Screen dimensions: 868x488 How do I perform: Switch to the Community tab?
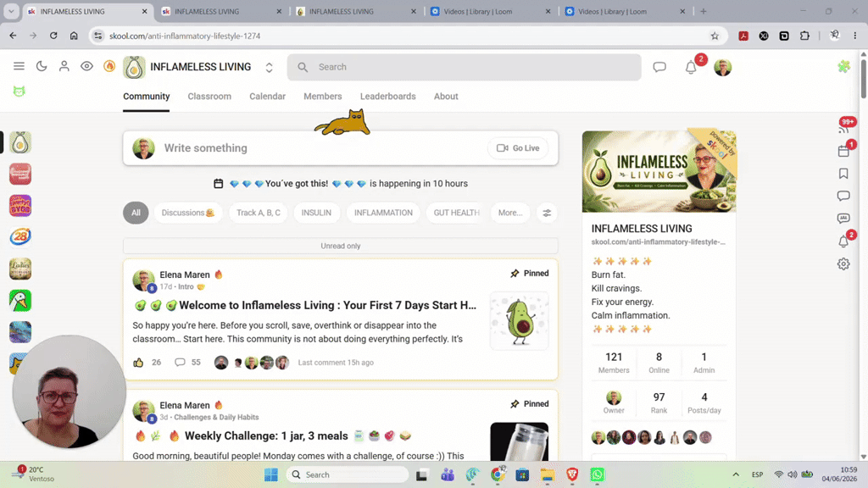click(146, 97)
